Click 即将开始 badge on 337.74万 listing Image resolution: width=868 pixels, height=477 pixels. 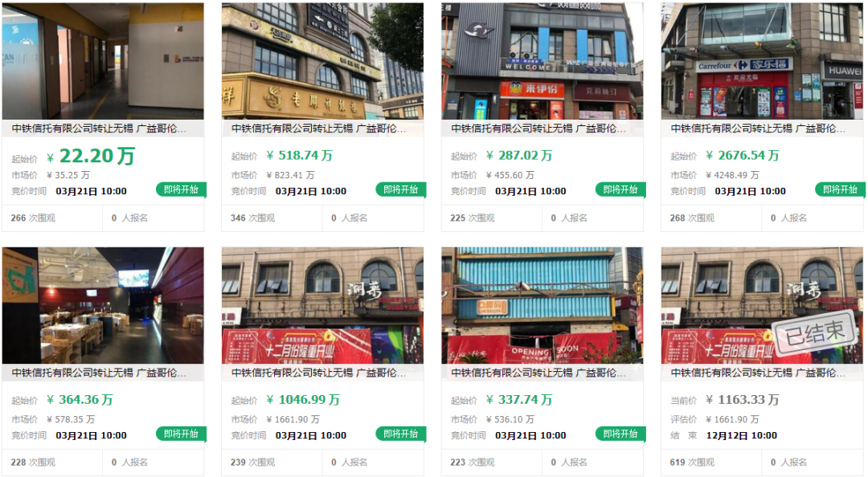[x=620, y=434]
